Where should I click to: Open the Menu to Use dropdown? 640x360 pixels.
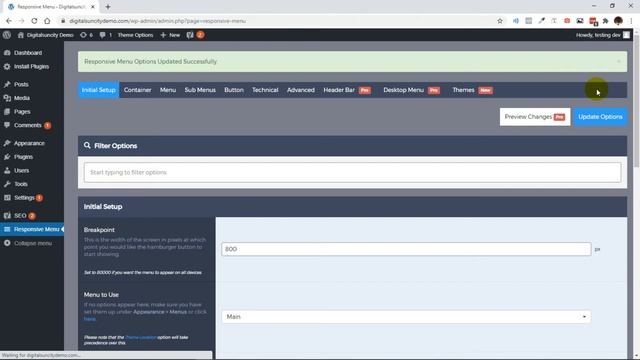406,317
